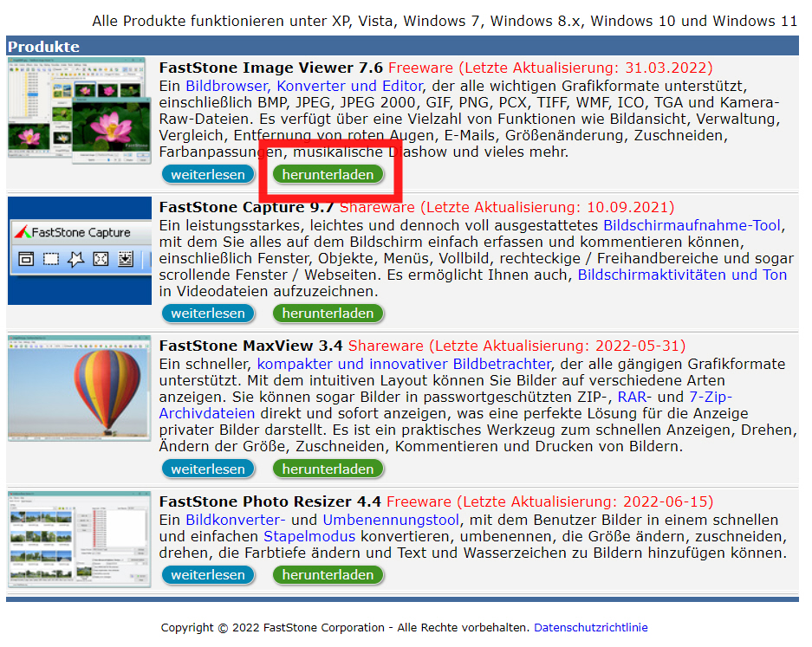This screenshot has width=812, height=647.
Task: Click weiterlesen for FastStone Image Viewer
Action: [x=208, y=175]
